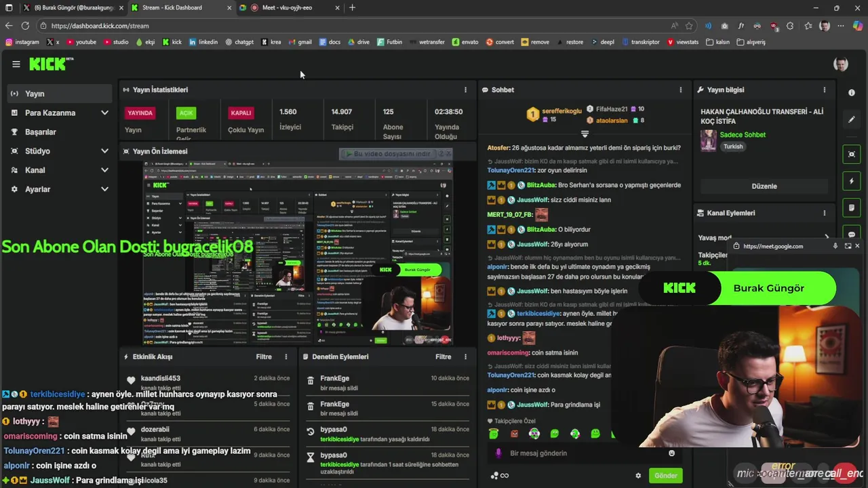Open Sadece Sohbet category link
This screenshot has height=488, width=868.
[x=743, y=135]
